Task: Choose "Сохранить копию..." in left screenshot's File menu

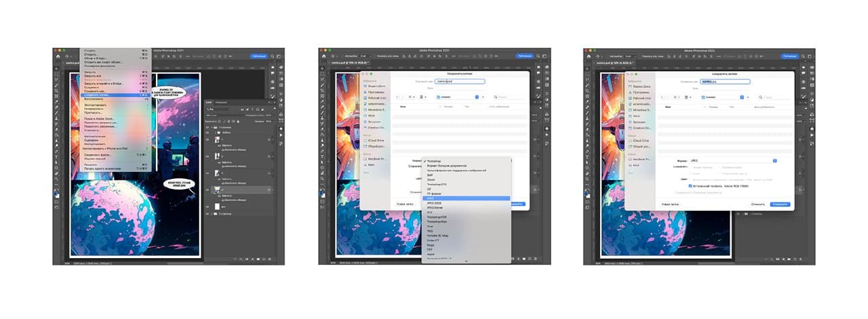Action: click(115, 95)
